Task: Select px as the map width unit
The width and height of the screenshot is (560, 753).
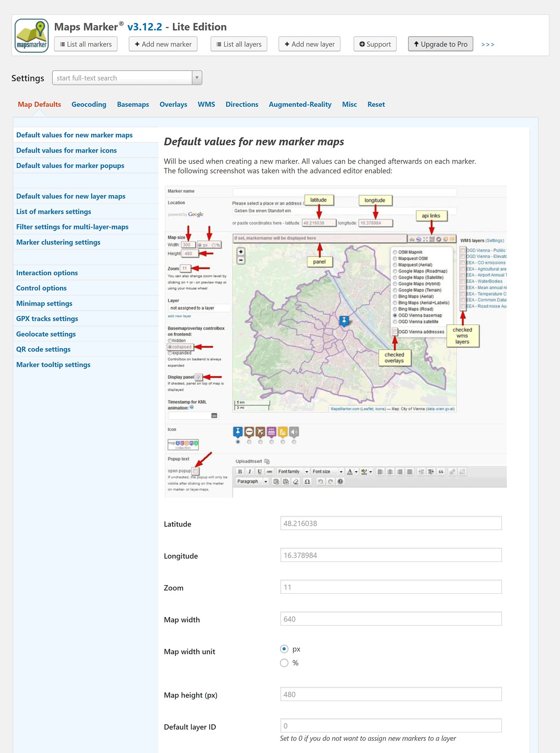Action: 284,649
